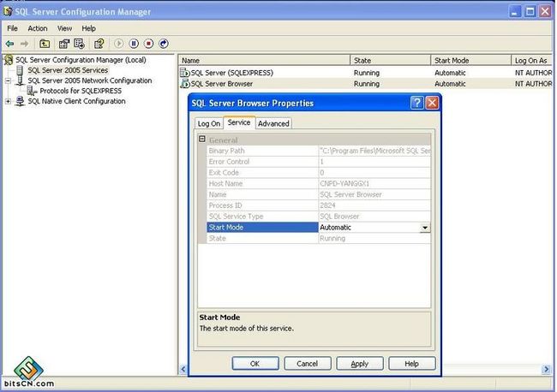
Task: Click the Back arrow toolbar icon
Action: 9,44
